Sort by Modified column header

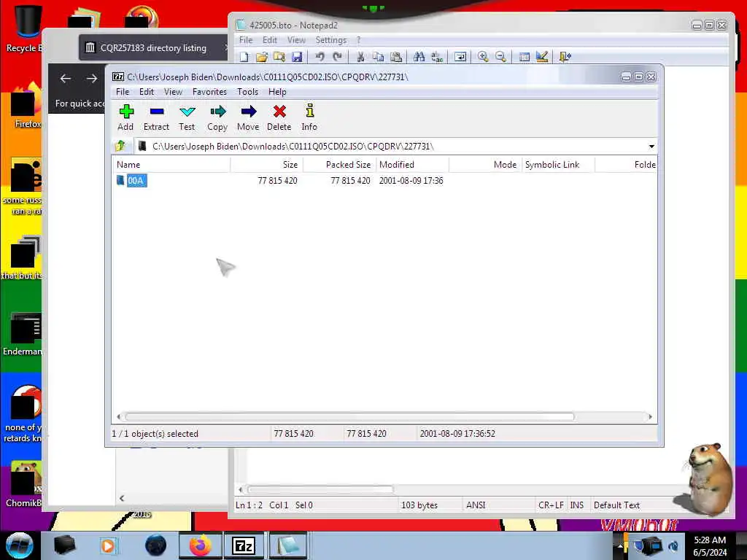coord(412,165)
